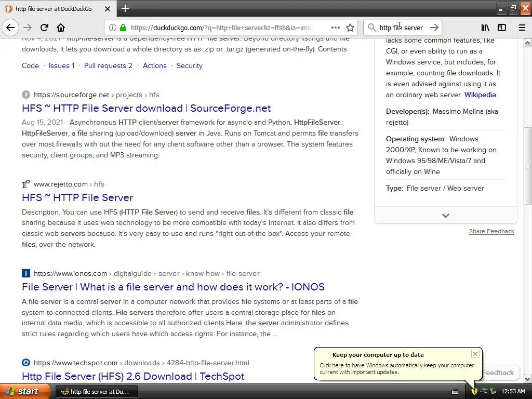Image resolution: width=532 pixels, height=399 pixels.
Task: Submit search with the go arrow
Action: (x=434, y=28)
